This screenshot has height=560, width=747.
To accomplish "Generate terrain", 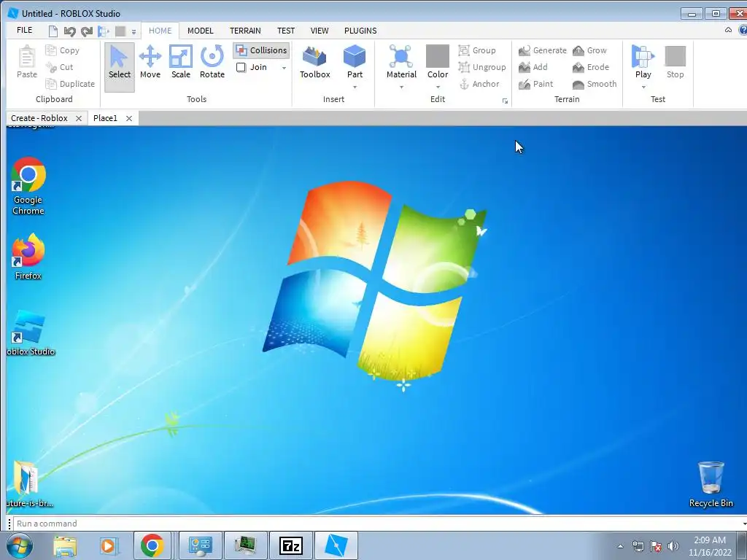I will (542, 50).
